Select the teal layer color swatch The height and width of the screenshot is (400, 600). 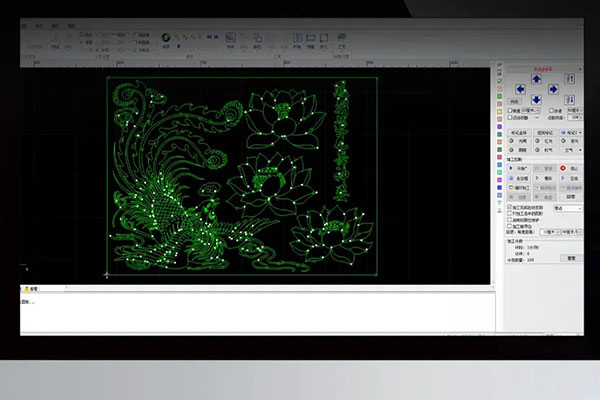pyautogui.click(x=499, y=134)
